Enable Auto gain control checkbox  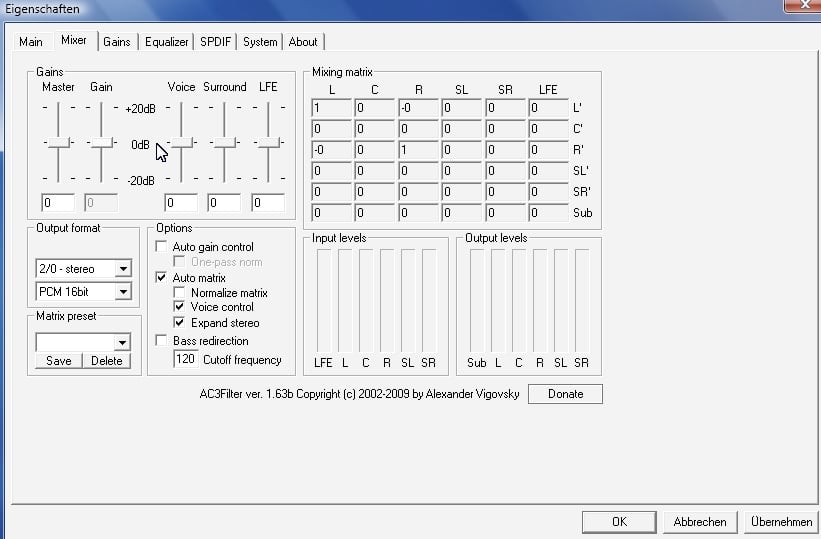pyautogui.click(x=162, y=247)
